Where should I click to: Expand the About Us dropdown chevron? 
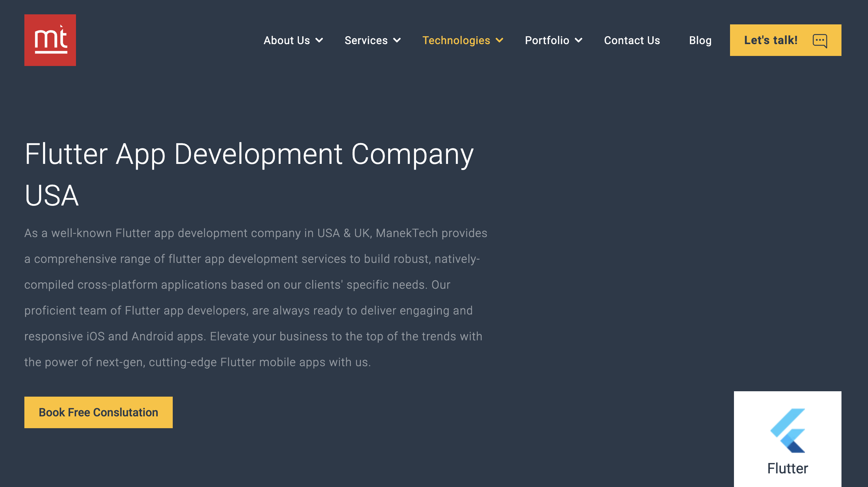(319, 40)
